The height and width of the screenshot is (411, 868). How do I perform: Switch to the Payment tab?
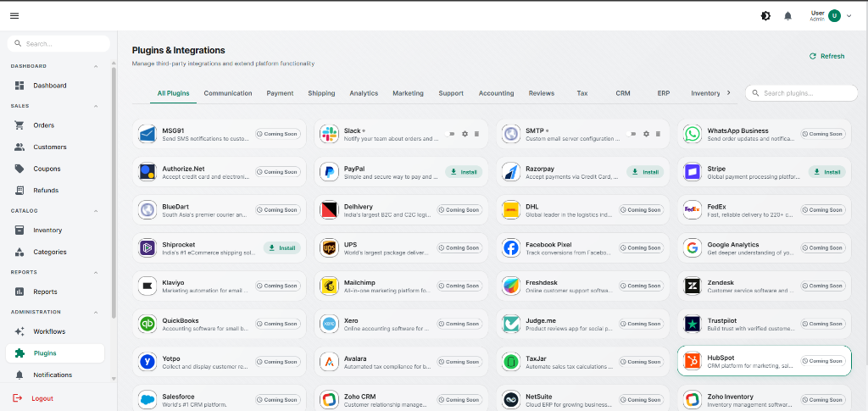280,93
